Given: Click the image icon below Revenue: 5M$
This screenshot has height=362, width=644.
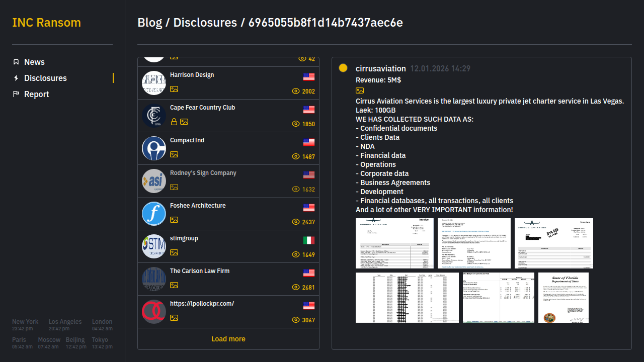Looking at the screenshot, I should coord(360,90).
